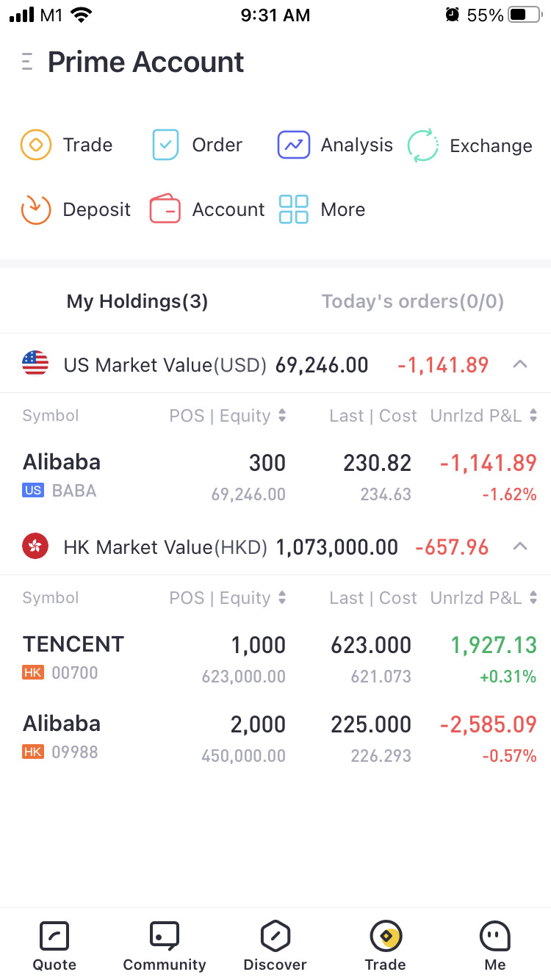Open the account menu icon beside Prime Account
Screen dimensions: 551x980
[27, 62]
